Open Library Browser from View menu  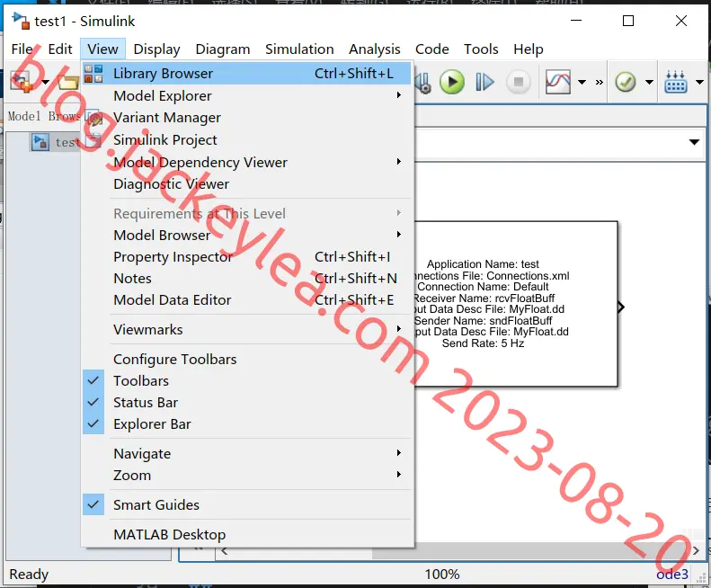[x=247, y=73]
